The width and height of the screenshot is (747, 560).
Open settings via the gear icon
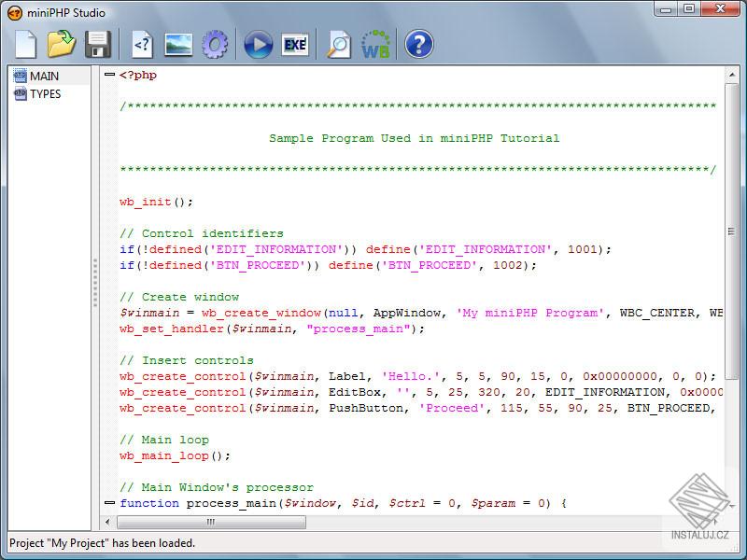click(x=216, y=44)
